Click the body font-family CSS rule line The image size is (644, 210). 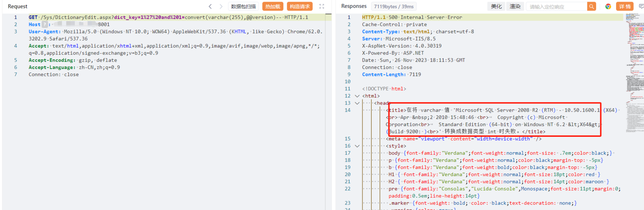(500, 153)
